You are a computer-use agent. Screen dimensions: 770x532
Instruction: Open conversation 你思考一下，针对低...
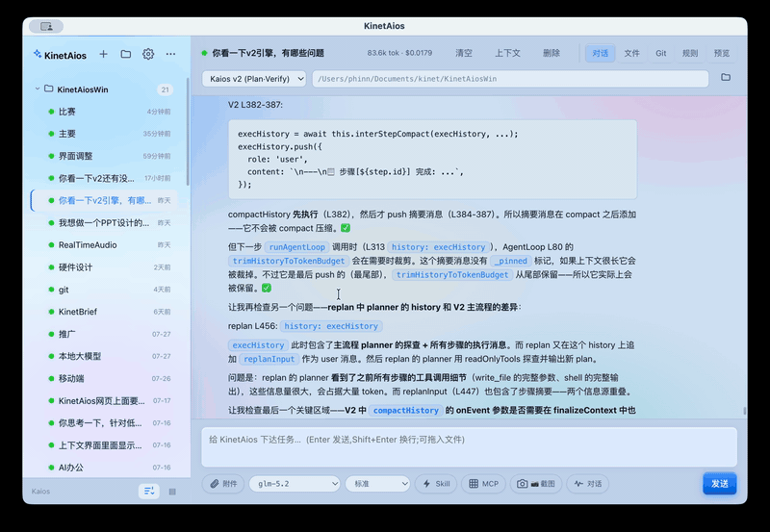pos(104,423)
